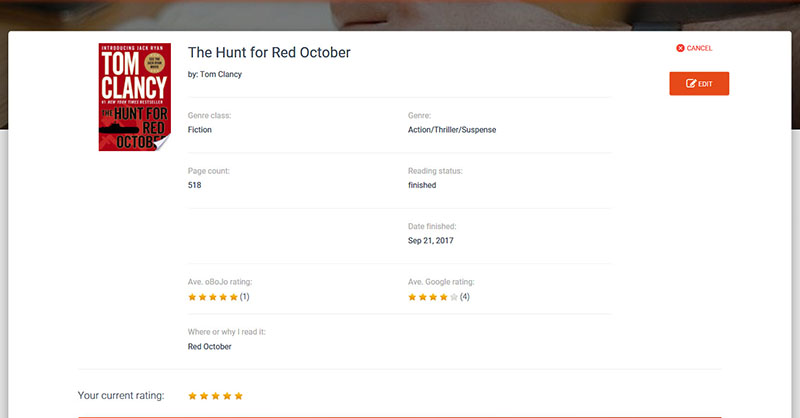Click the page count value 518

click(194, 185)
